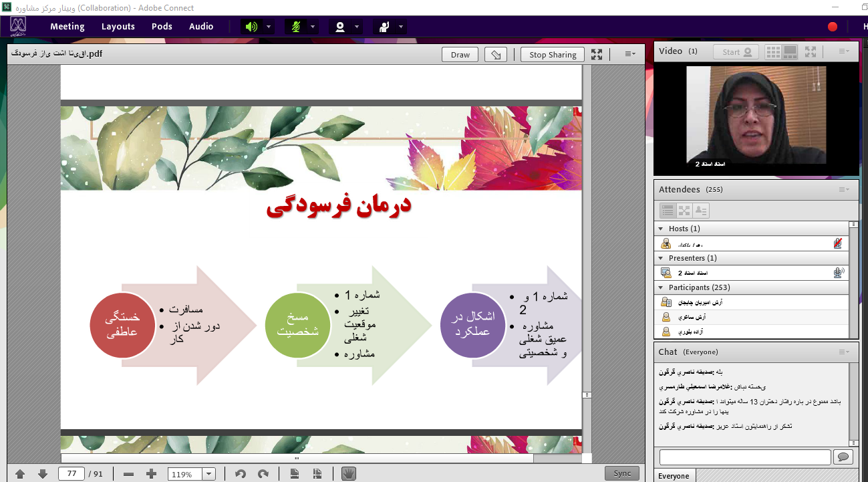Toggle the speaker audio icon

click(x=251, y=27)
